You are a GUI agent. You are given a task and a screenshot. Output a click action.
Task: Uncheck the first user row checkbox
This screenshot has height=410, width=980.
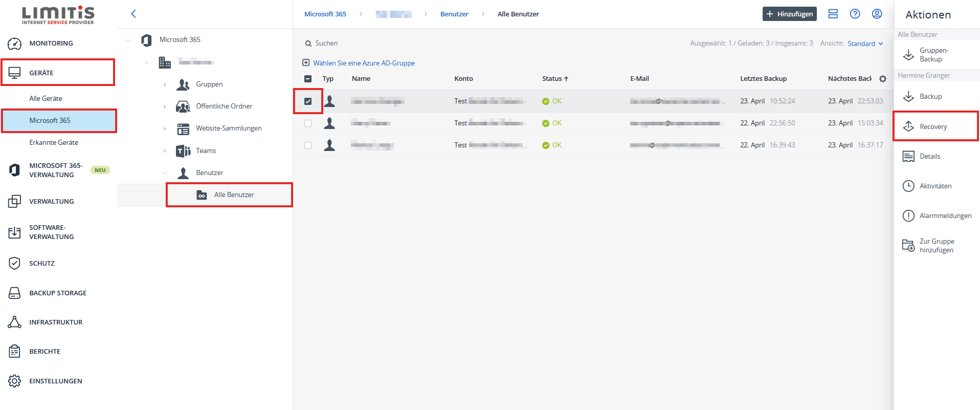(x=308, y=101)
